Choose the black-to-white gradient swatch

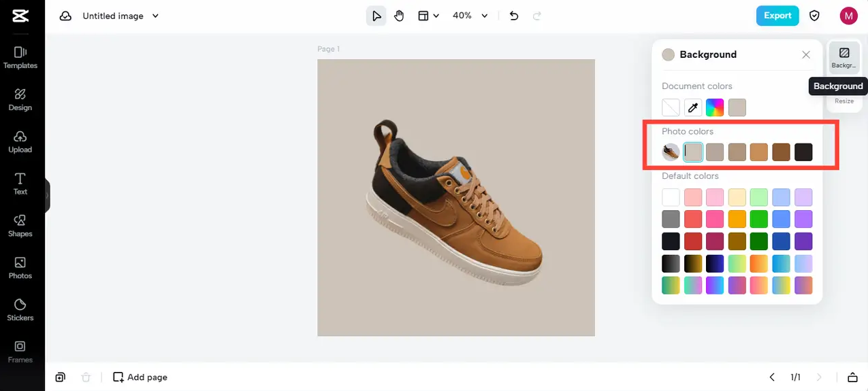pos(671,263)
